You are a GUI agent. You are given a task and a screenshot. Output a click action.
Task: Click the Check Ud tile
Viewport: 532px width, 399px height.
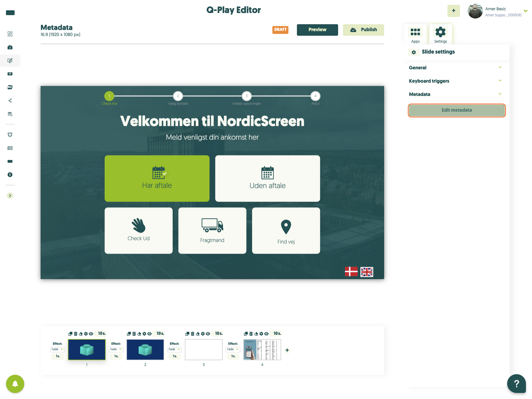tap(138, 231)
